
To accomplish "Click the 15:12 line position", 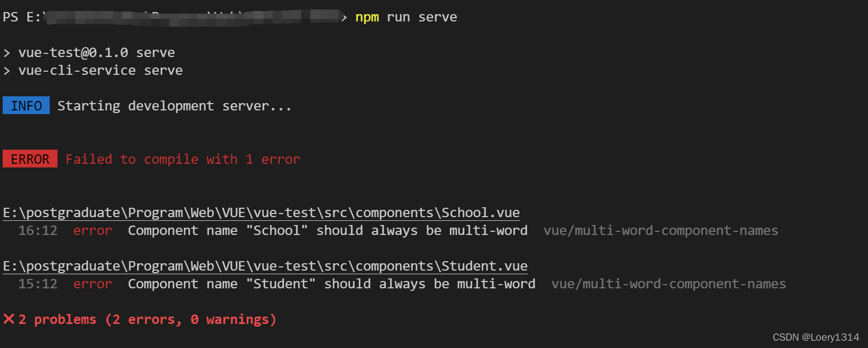I will tap(38, 284).
